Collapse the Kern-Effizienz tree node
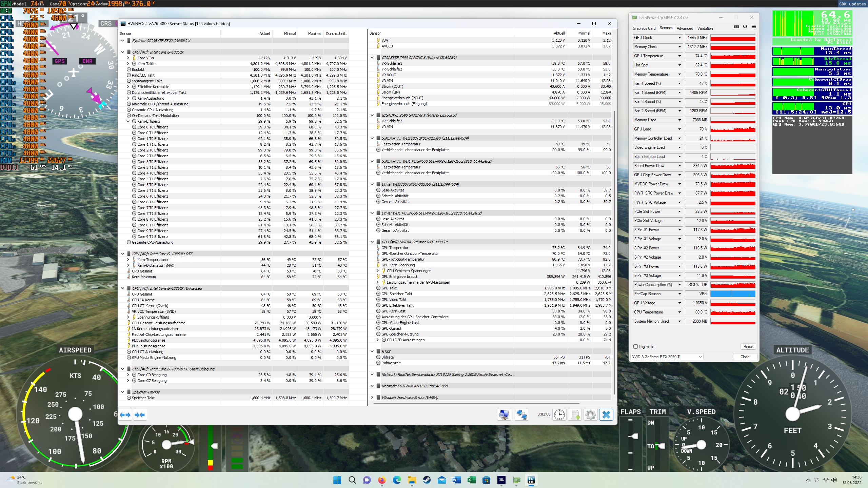868x488 pixels. 128,121
